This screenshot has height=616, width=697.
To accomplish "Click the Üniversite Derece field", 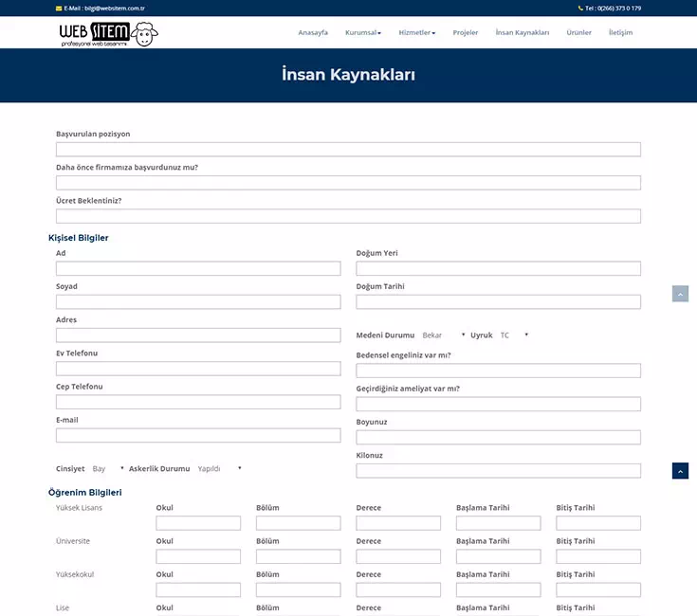I will click(398, 556).
